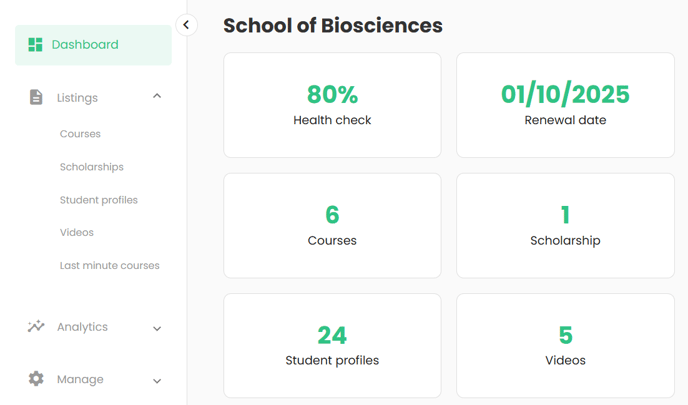Click the Listings document icon

tap(36, 97)
